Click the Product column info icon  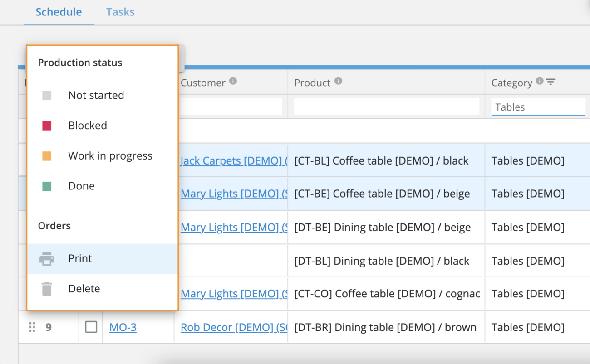[338, 81]
